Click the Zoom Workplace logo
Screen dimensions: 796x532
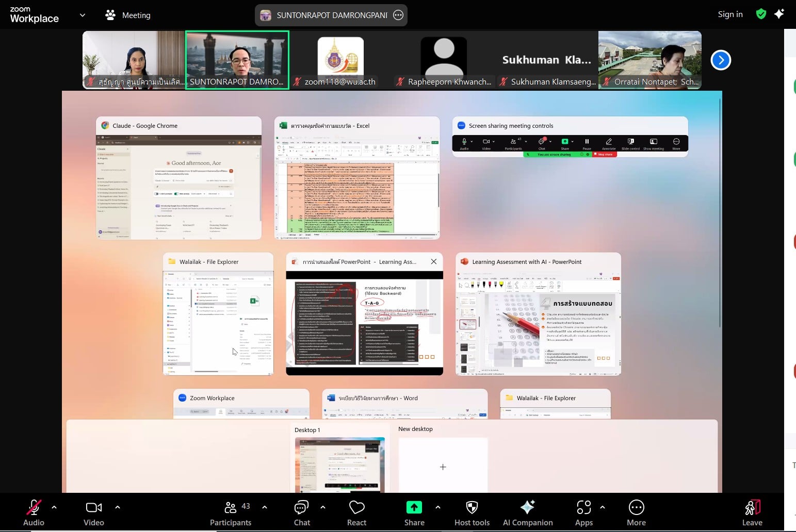click(x=35, y=15)
